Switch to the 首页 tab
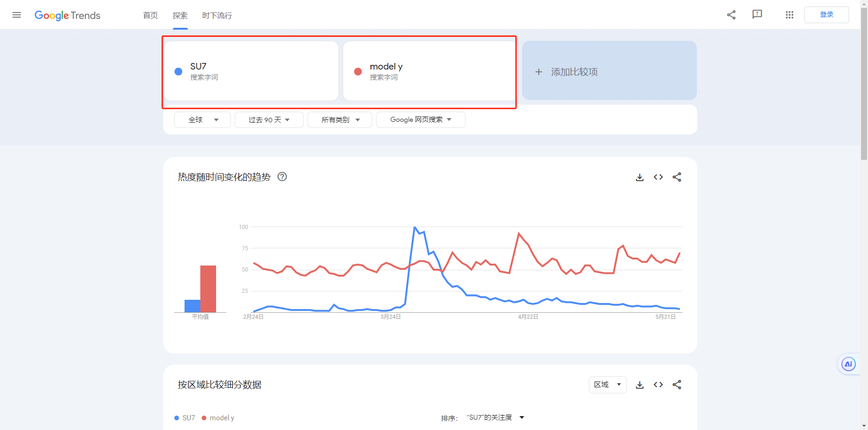This screenshot has height=430, width=868. (x=150, y=15)
